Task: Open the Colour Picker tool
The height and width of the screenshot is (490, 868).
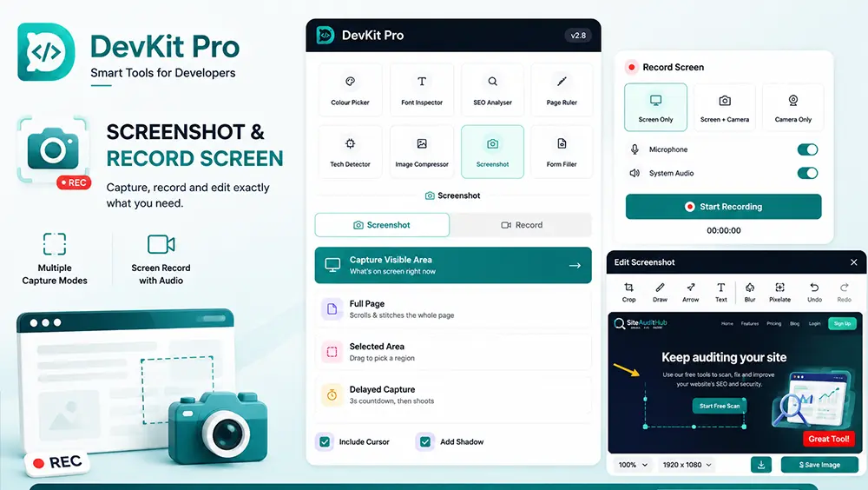Action: [350, 89]
